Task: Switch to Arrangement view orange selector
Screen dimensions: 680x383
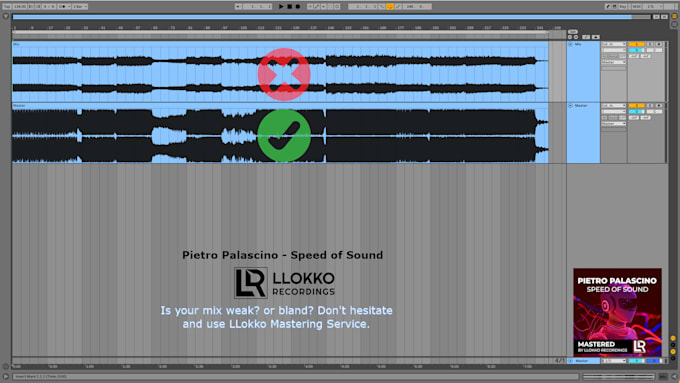Action: tap(674, 16)
